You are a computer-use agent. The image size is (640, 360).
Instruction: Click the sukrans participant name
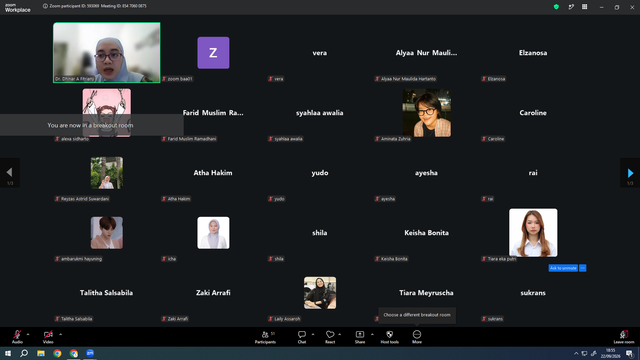coord(533,293)
